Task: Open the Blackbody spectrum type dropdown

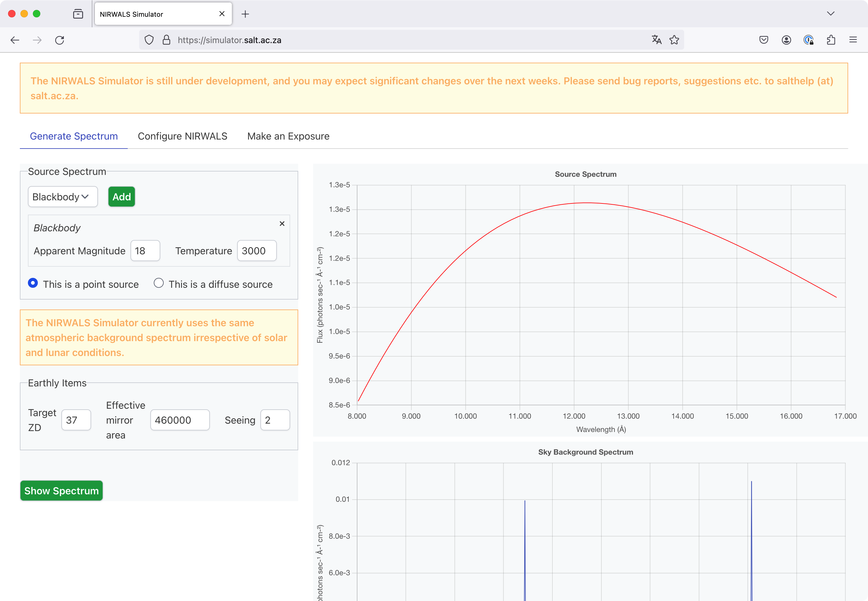Action: click(x=63, y=197)
